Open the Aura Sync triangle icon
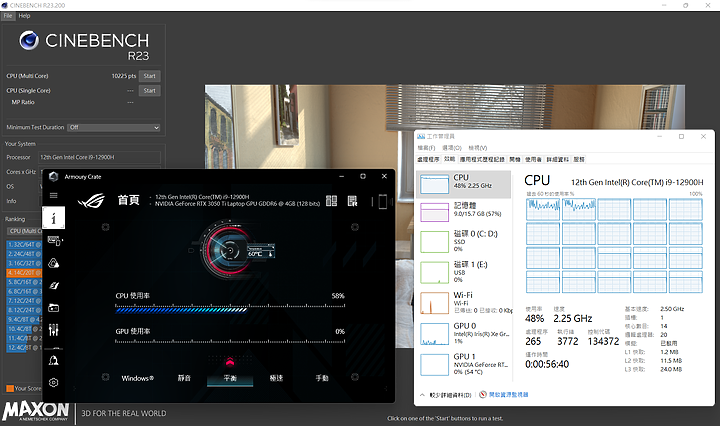The width and height of the screenshot is (720, 426). pyautogui.click(x=54, y=263)
